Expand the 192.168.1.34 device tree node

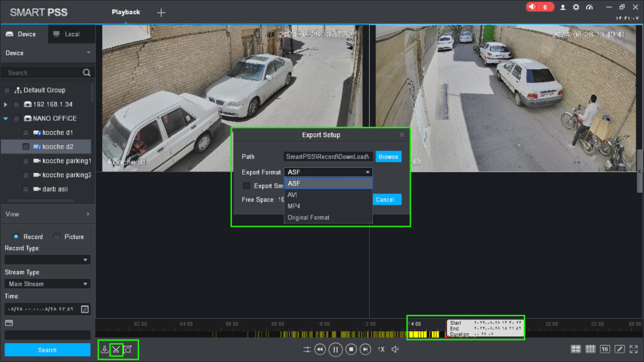click(5, 104)
